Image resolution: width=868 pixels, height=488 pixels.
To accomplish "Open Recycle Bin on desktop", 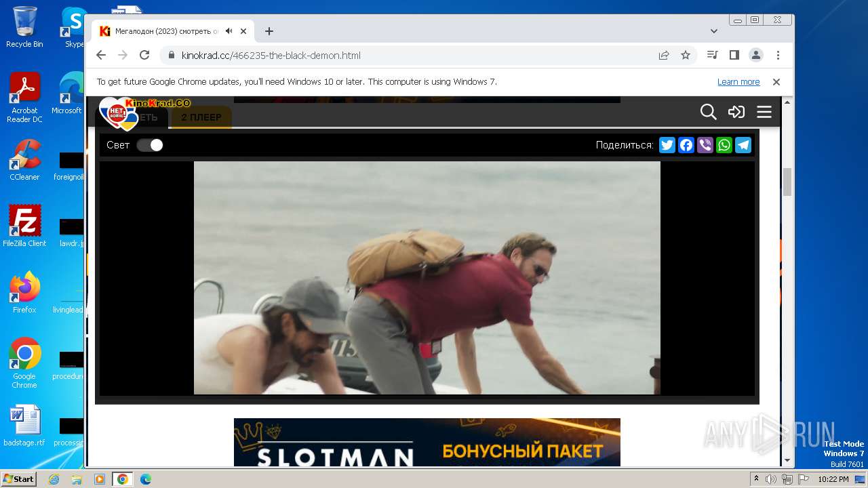I will 24,27.
